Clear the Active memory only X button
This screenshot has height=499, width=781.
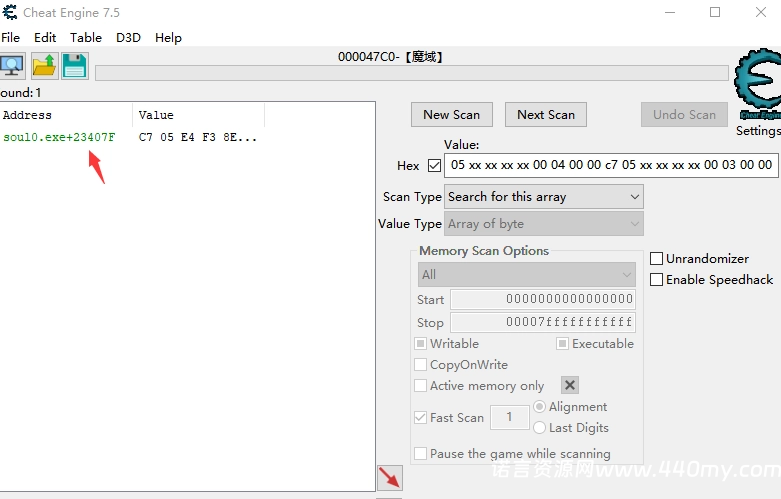pos(570,385)
